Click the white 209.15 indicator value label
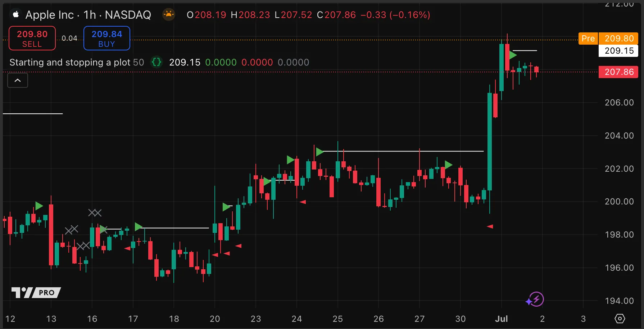This screenshot has height=329, width=644. 618,51
